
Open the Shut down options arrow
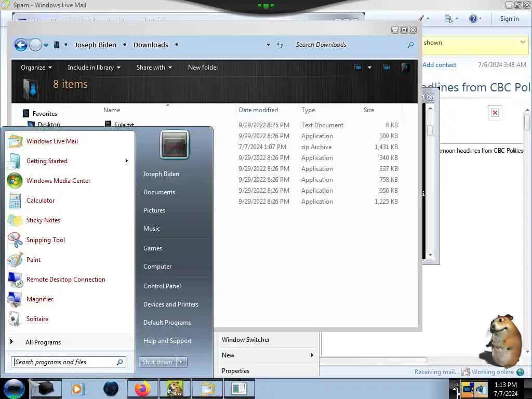pos(181,362)
